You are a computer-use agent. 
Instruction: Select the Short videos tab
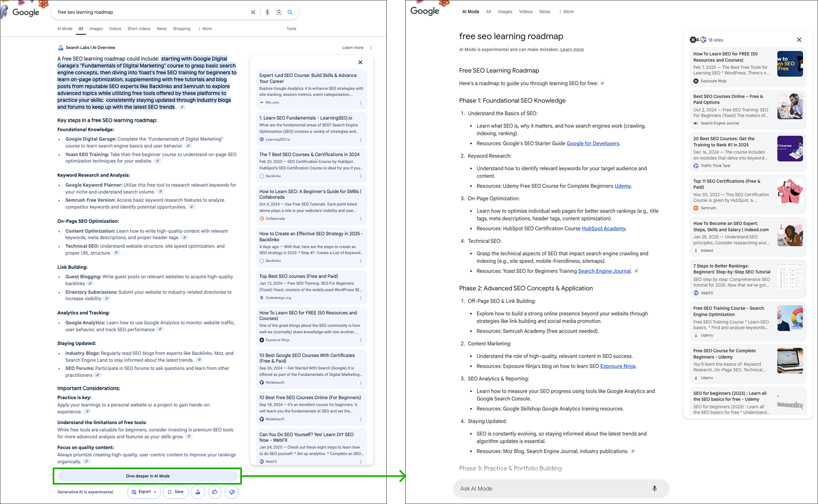[x=139, y=29]
